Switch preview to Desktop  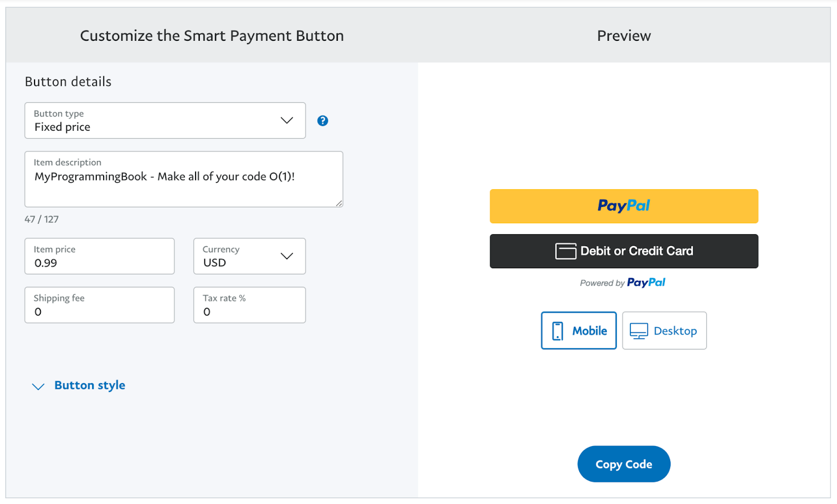click(x=664, y=331)
